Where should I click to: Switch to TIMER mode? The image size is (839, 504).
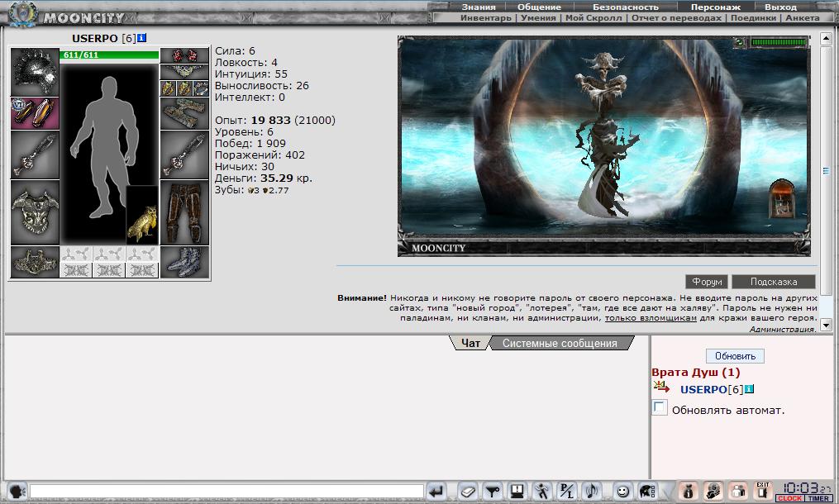[x=818, y=499]
